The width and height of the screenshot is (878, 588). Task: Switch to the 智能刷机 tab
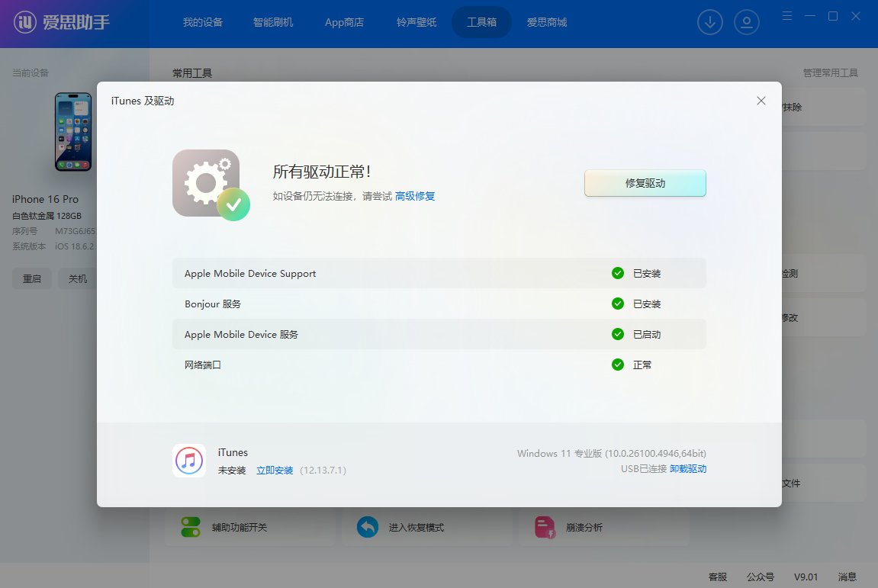(x=272, y=22)
